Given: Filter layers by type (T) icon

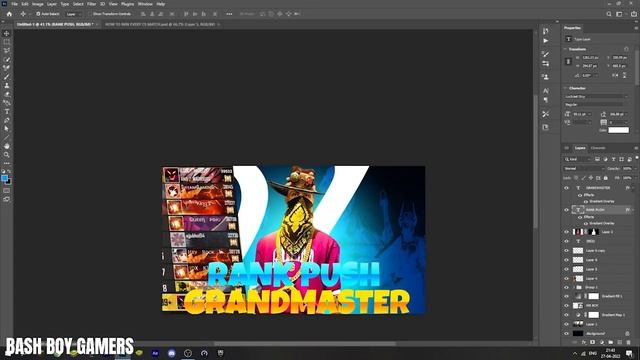Looking at the screenshot, I should point(613,159).
